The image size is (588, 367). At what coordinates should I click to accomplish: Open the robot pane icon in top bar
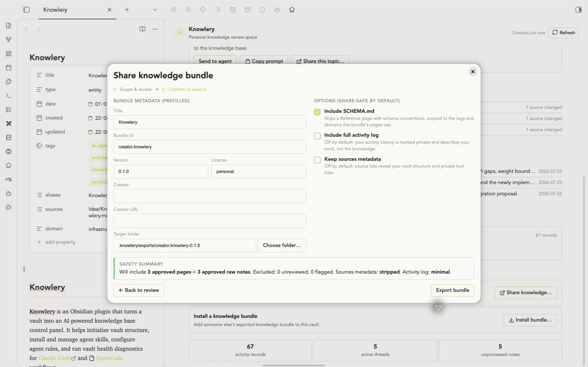pos(277,10)
